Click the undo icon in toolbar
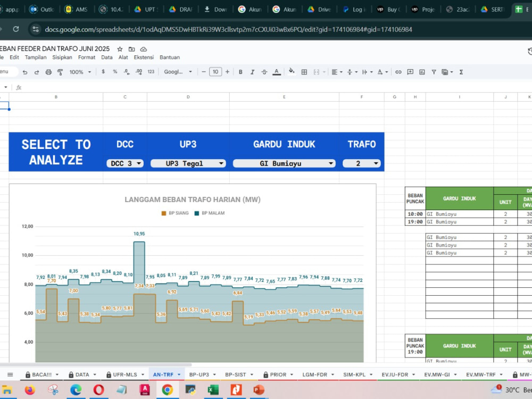Viewport: 532px width, 399px height. coord(25,72)
